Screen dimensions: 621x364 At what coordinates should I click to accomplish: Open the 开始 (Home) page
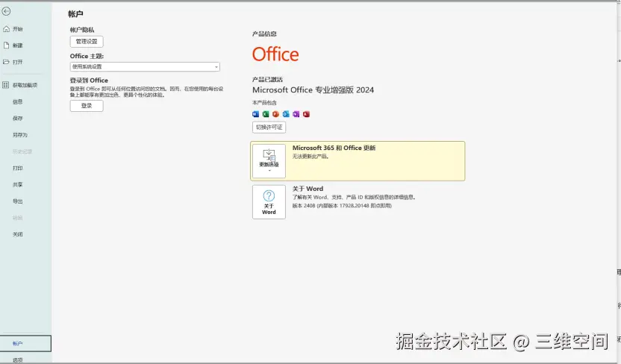pyautogui.click(x=17, y=29)
